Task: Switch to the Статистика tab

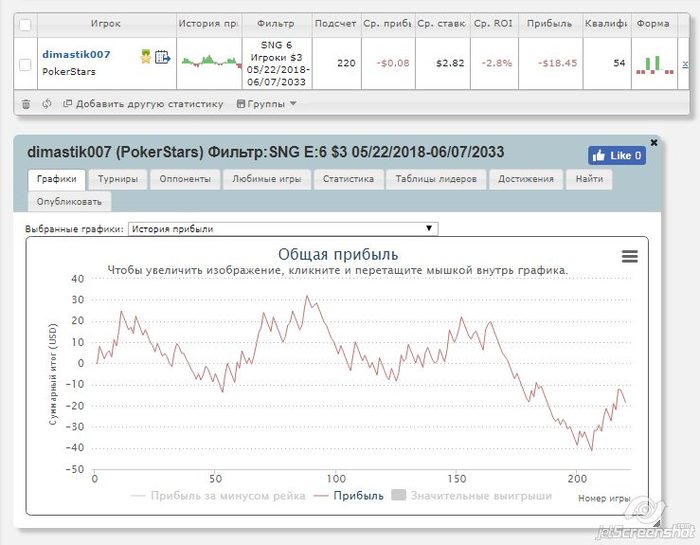Action: (x=348, y=179)
